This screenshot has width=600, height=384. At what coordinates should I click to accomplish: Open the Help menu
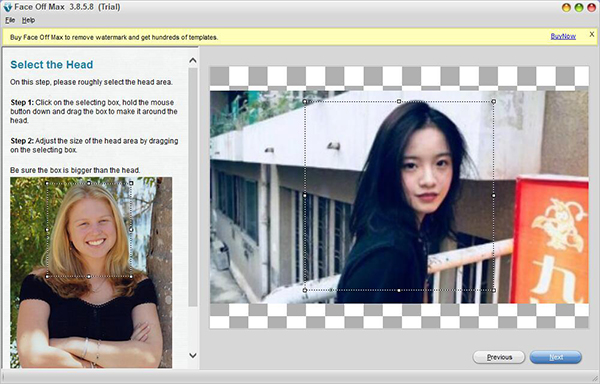[x=28, y=20]
